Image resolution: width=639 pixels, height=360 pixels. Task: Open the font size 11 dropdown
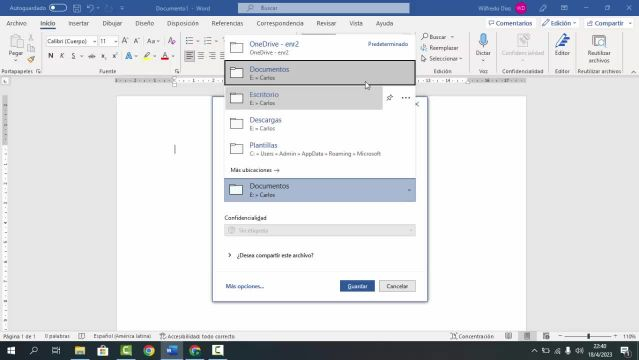click(116, 41)
